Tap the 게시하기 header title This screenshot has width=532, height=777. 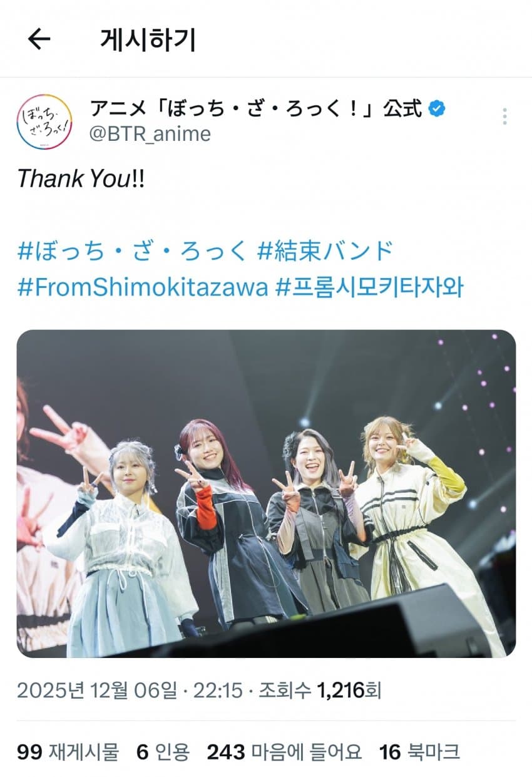coord(148,39)
